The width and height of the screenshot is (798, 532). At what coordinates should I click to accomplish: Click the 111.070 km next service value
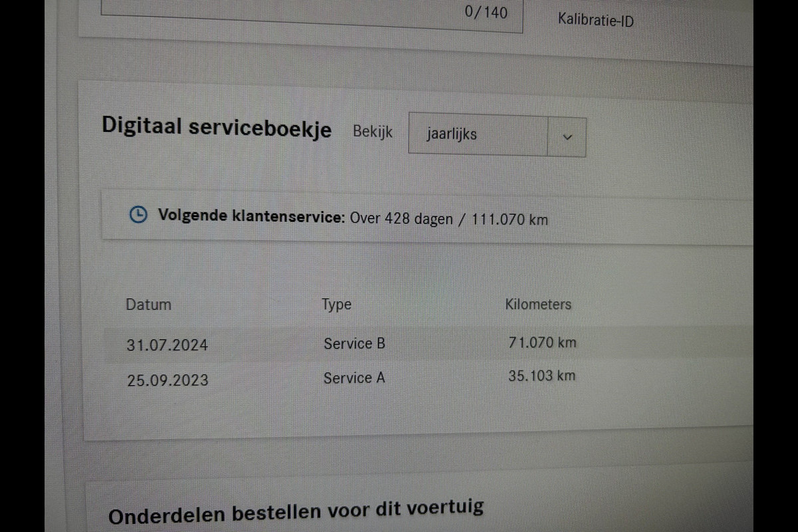pyautogui.click(x=510, y=219)
